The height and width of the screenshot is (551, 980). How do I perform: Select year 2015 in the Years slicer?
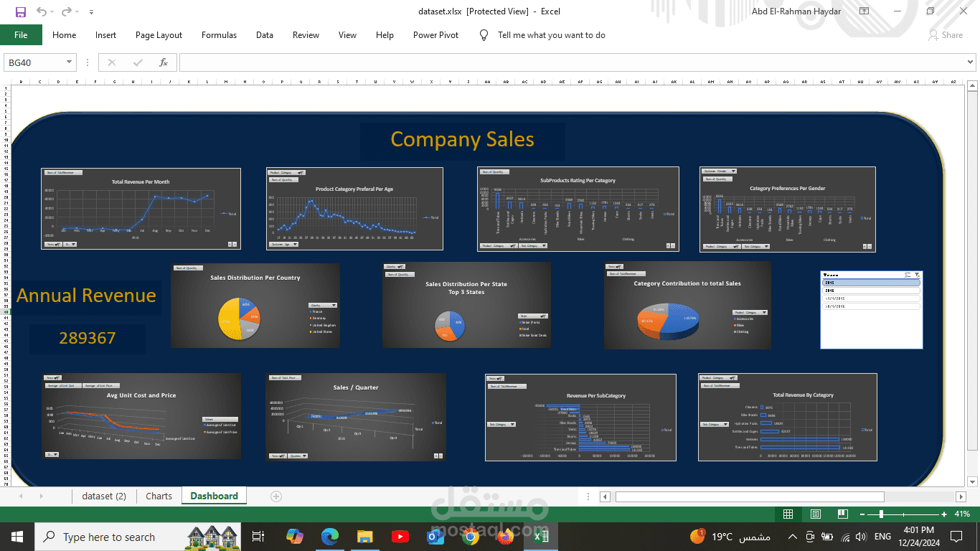point(871,283)
